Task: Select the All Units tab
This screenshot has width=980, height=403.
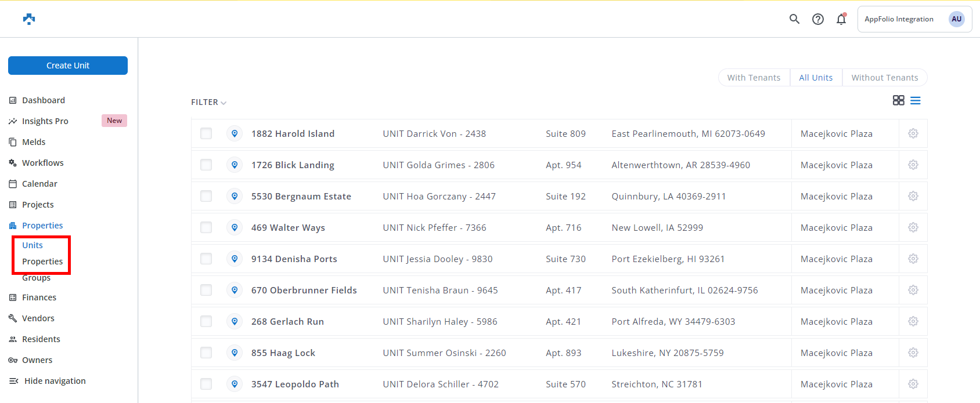Action: point(816,78)
